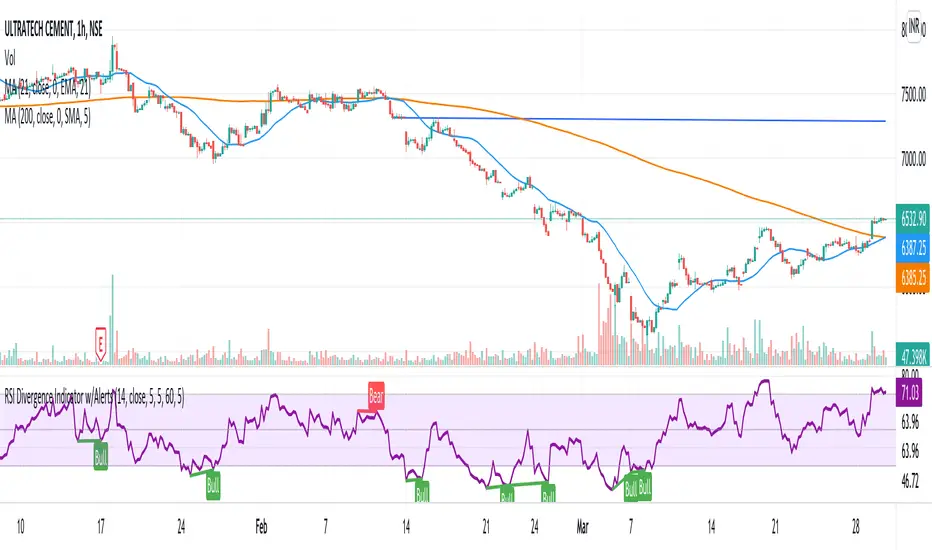This screenshot has height=550, width=932.
Task: Click the 10 date label on time axis
Action: click(21, 526)
